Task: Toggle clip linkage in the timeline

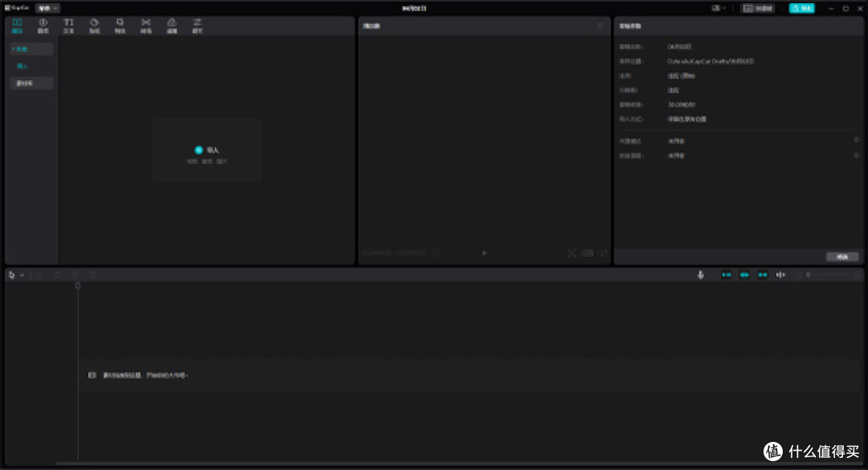Action: [763, 275]
